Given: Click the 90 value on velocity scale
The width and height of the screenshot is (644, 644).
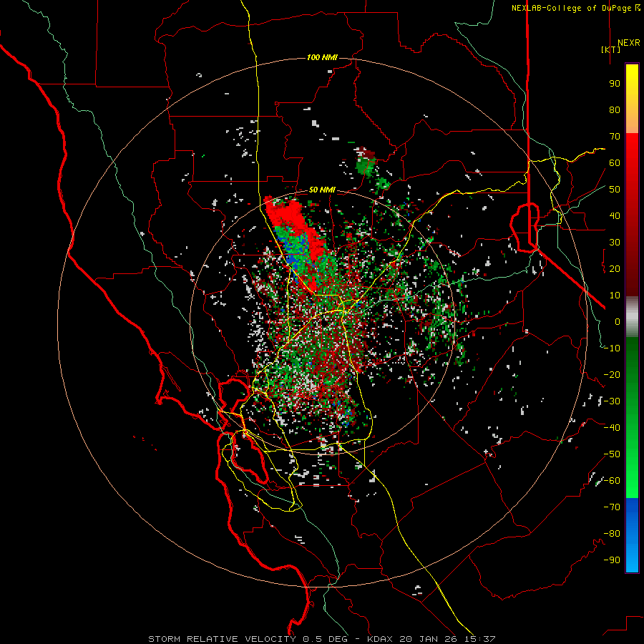Looking at the screenshot, I should [x=615, y=84].
